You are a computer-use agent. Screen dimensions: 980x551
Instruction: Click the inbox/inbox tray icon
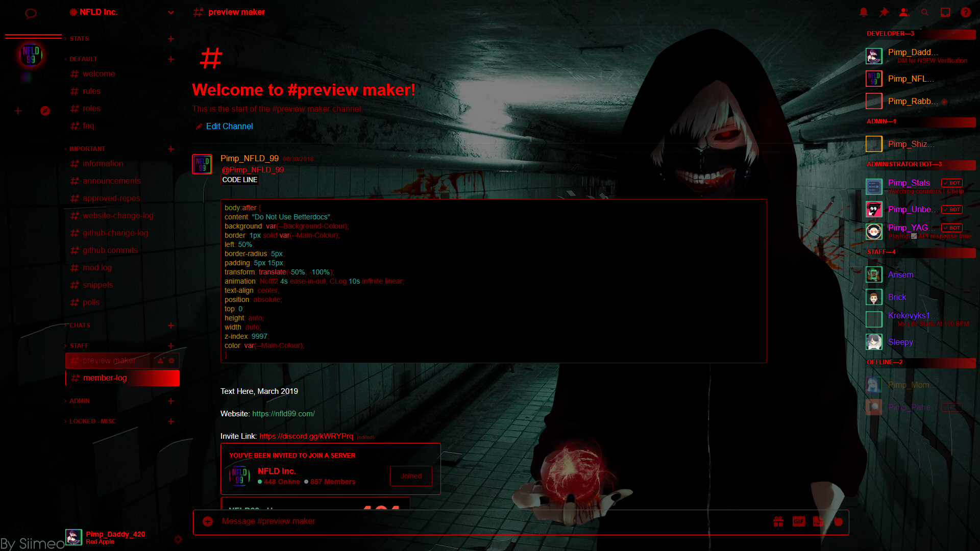point(945,12)
